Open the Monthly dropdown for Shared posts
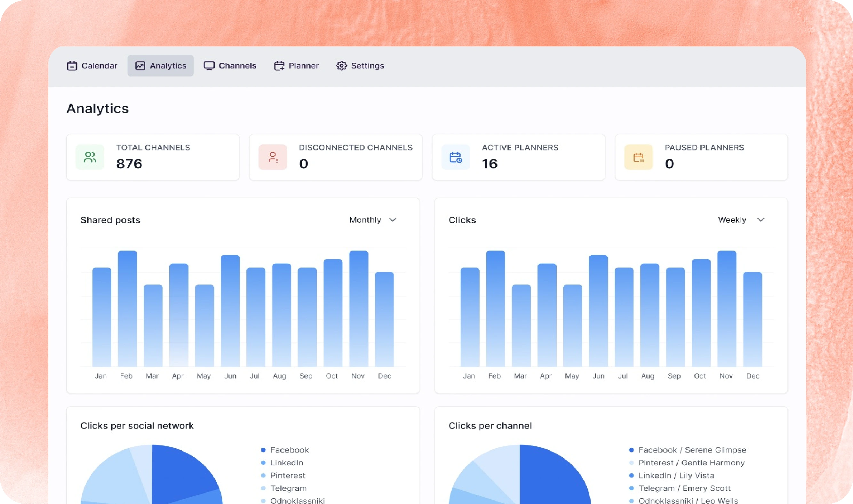853x504 pixels. point(373,220)
